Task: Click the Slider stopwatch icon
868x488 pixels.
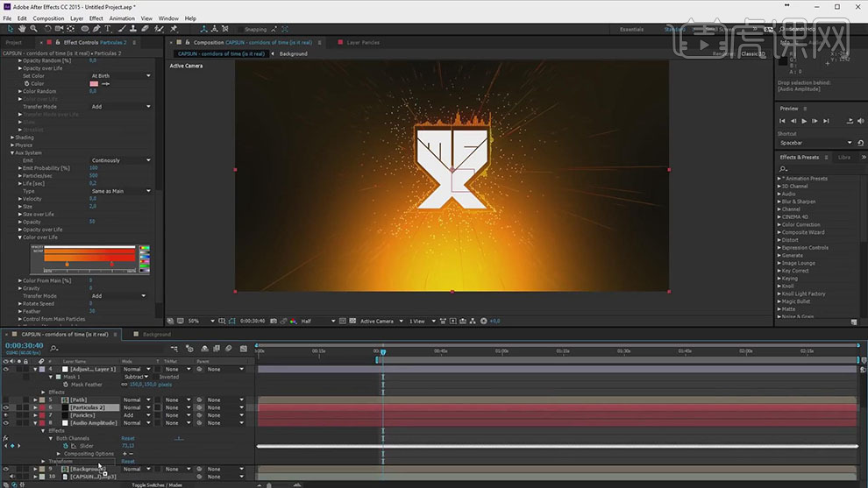Action: pyautogui.click(x=64, y=446)
